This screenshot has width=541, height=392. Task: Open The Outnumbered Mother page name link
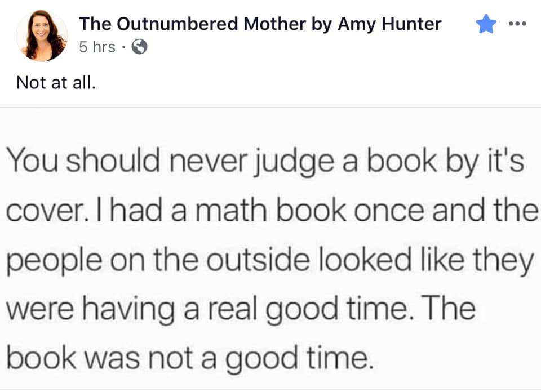260,24
